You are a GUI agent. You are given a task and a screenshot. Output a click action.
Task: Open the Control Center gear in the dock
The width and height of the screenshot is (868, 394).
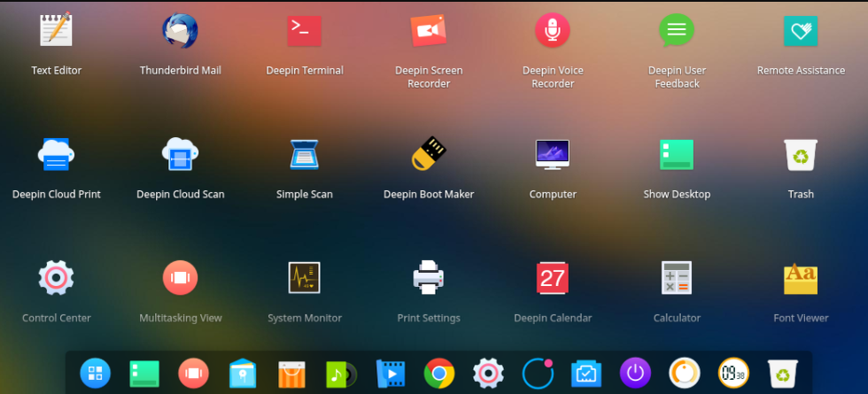coord(488,374)
